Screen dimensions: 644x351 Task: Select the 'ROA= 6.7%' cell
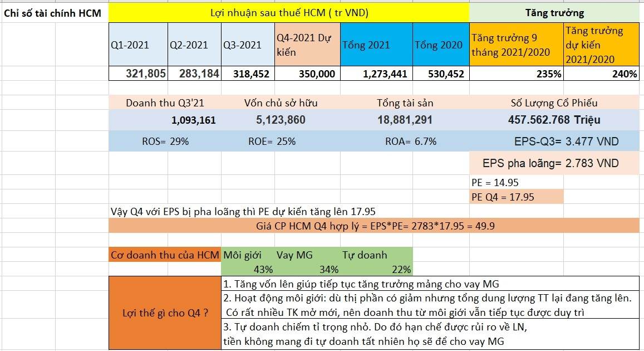[411, 142]
